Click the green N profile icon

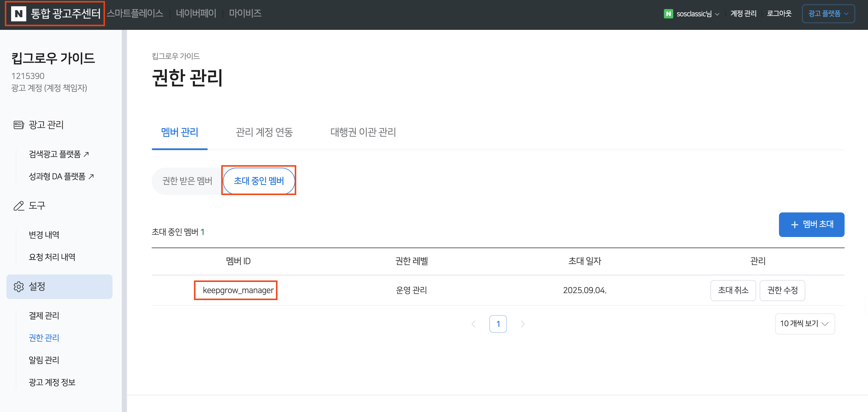click(668, 14)
